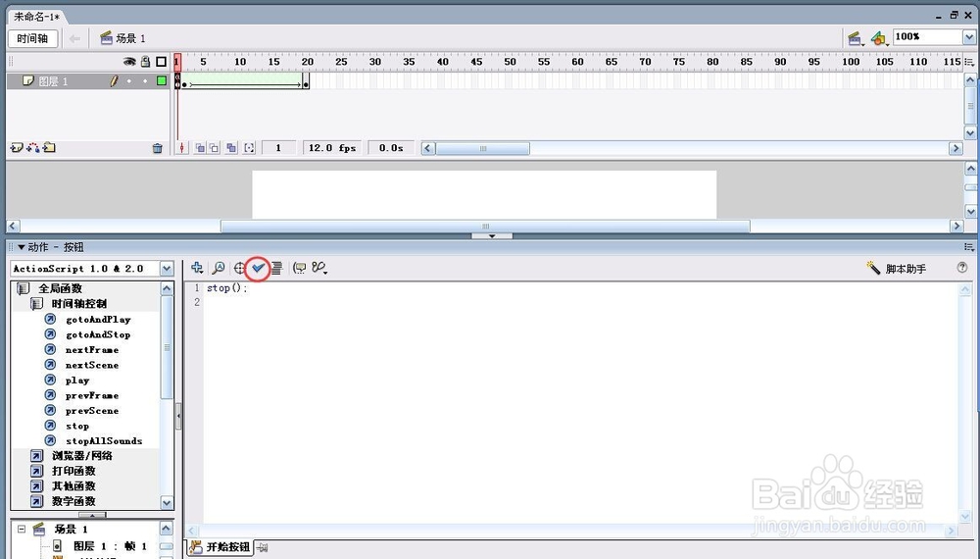The height and width of the screenshot is (559, 980).
Task: Click Modify Onion Markers icon
Action: pos(249,148)
